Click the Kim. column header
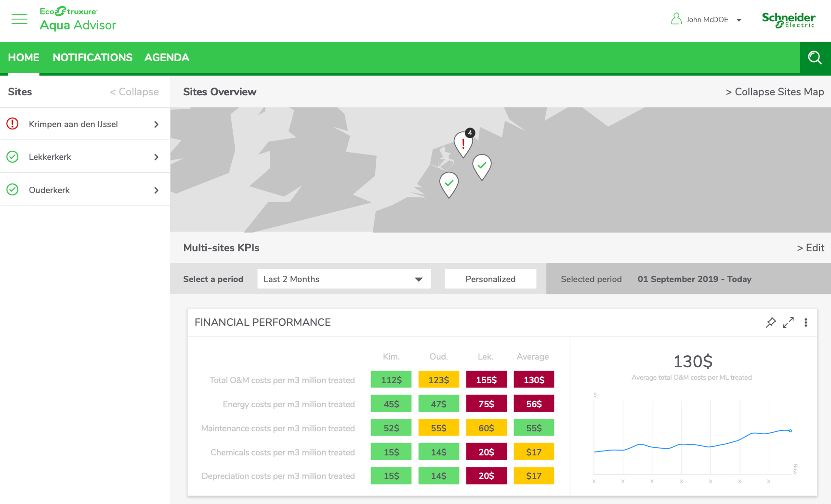 (391, 357)
